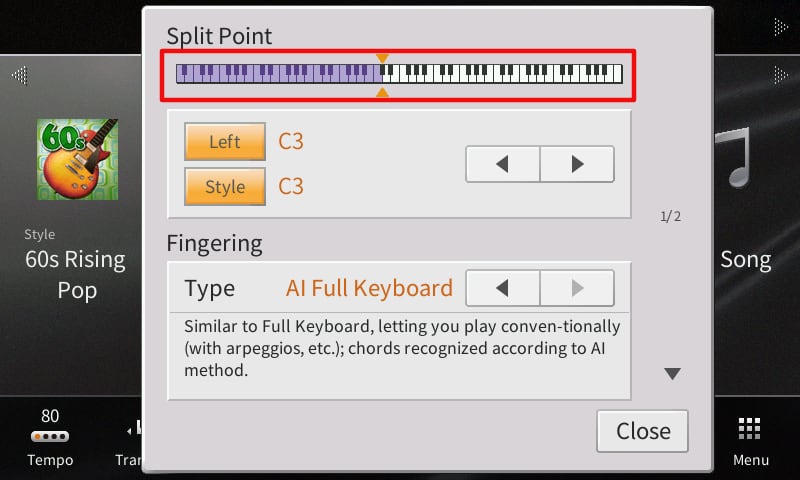Close the Split Point dialog

click(642, 431)
